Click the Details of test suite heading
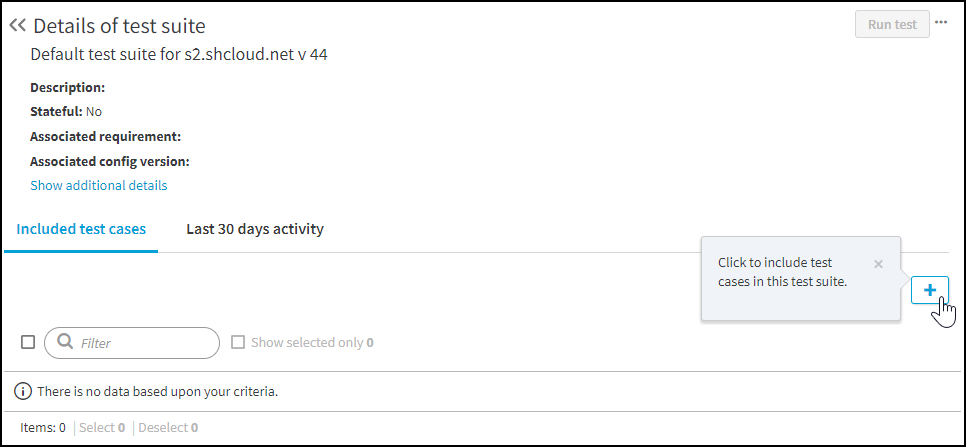 coord(119,25)
